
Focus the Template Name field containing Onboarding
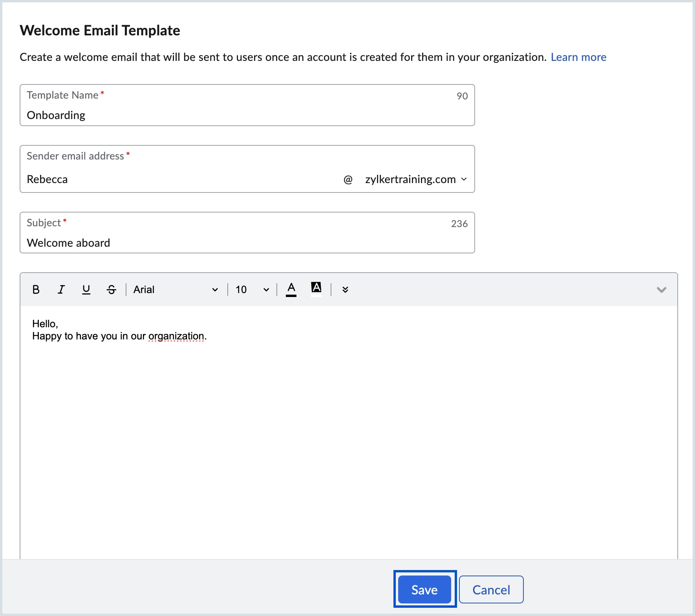coord(247,115)
